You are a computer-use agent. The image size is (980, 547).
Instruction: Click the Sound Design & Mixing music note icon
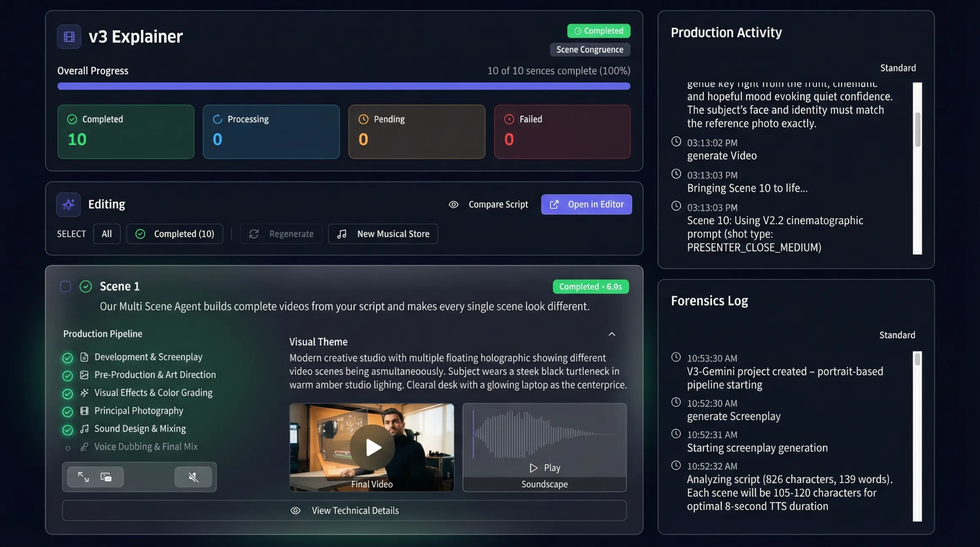[84, 429]
